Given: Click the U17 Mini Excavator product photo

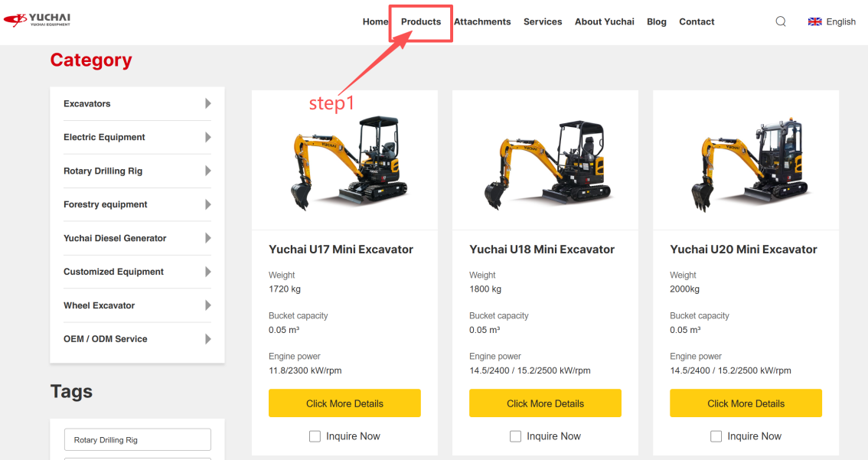Looking at the screenshot, I should pos(344,159).
